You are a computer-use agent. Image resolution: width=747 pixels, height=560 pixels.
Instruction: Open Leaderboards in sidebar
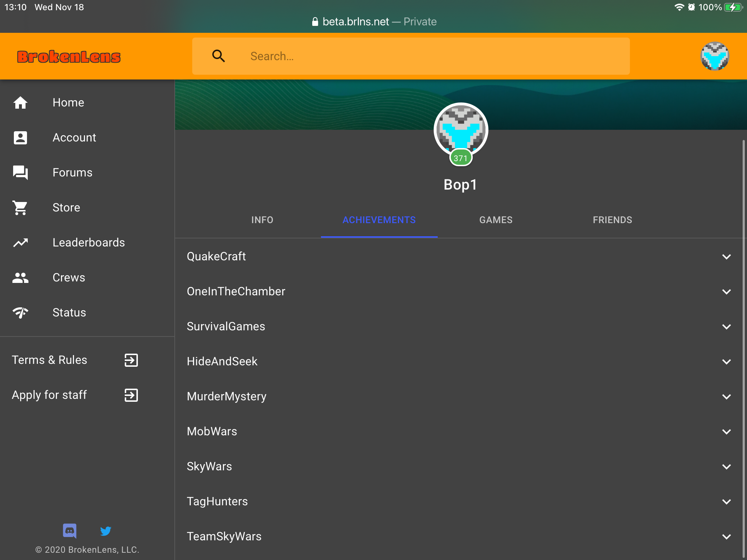(x=87, y=242)
